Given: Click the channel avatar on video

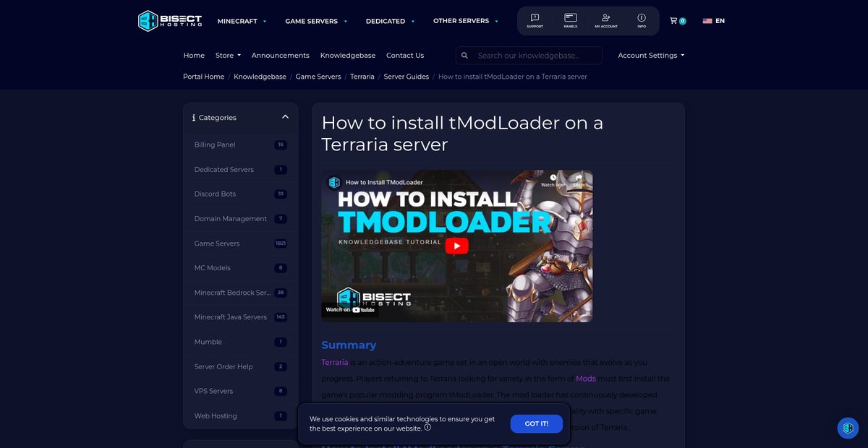Looking at the screenshot, I should pyautogui.click(x=334, y=182).
